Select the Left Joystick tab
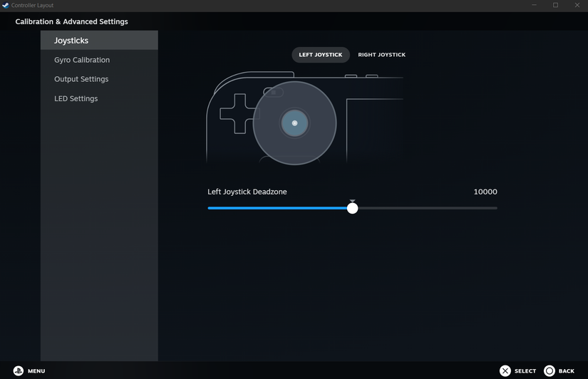 (x=321, y=55)
